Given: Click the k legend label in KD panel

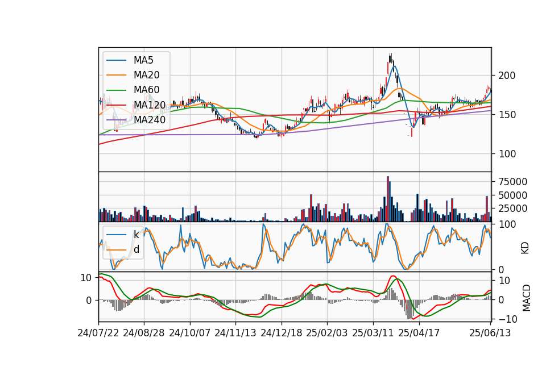Looking at the screenshot, I should pos(136,234).
